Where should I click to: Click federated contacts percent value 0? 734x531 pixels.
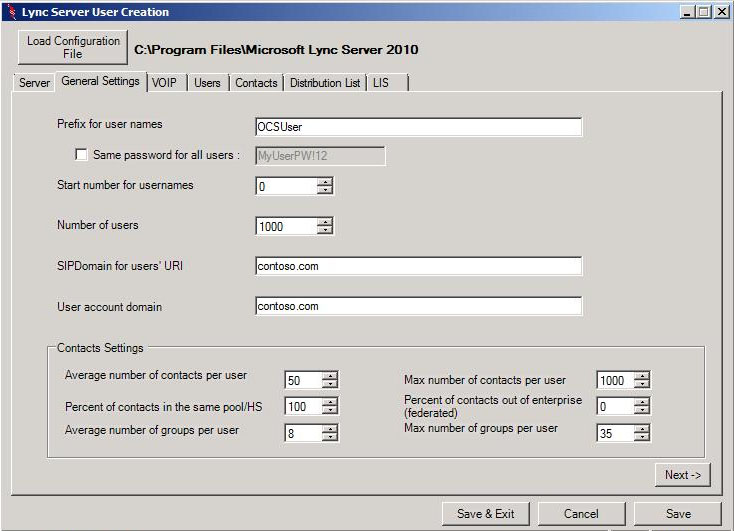tap(615, 406)
